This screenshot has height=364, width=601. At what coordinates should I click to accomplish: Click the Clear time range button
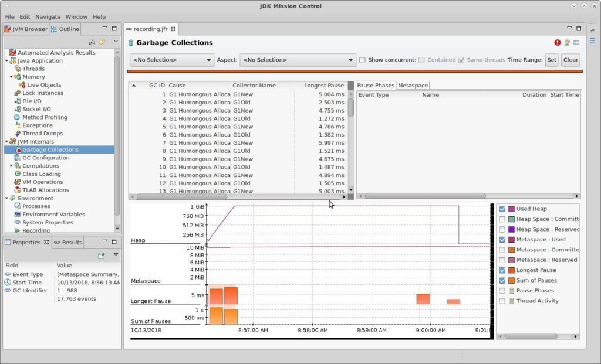coord(570,60)
